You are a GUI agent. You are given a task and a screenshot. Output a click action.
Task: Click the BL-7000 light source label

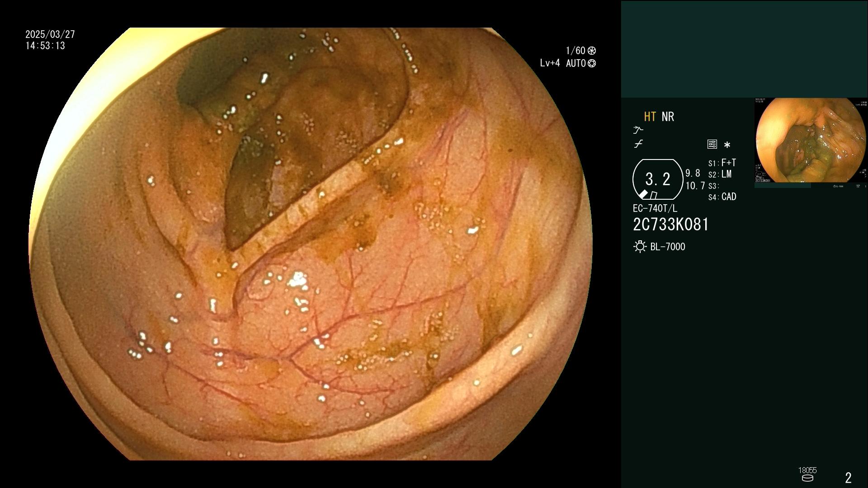click(668, 247)
